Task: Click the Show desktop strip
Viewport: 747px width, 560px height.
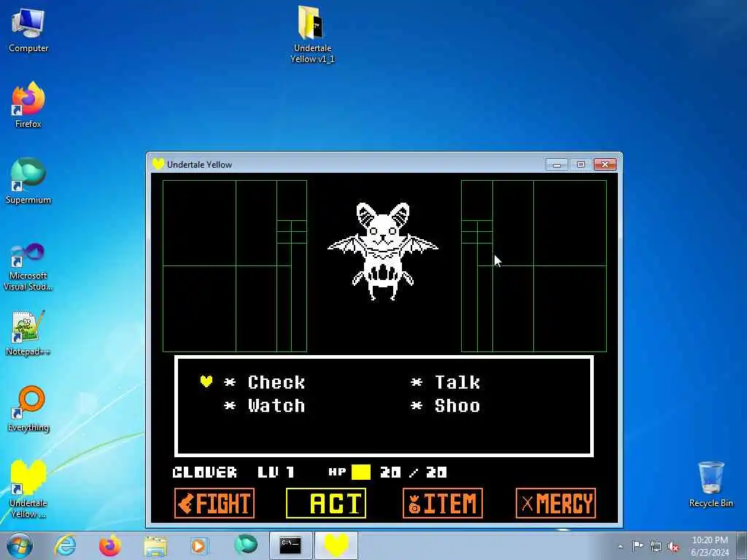Action: click(x=742, y=546)
